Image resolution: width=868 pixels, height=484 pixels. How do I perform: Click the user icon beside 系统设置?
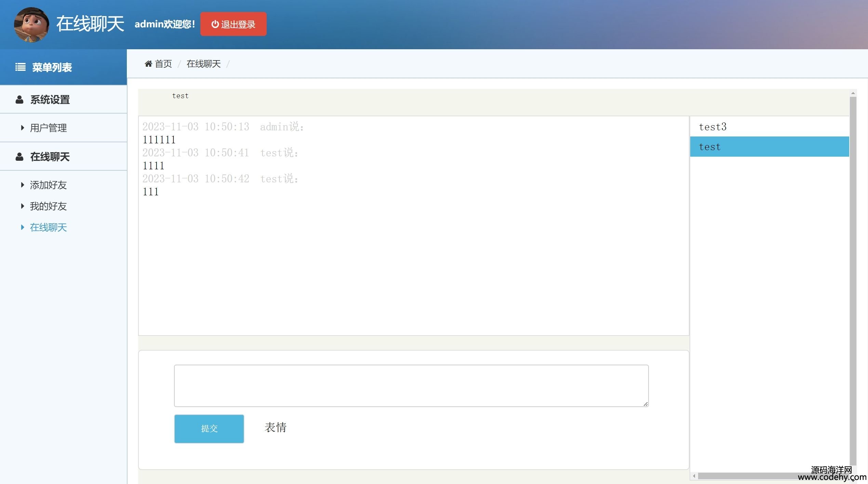[19, 100]
